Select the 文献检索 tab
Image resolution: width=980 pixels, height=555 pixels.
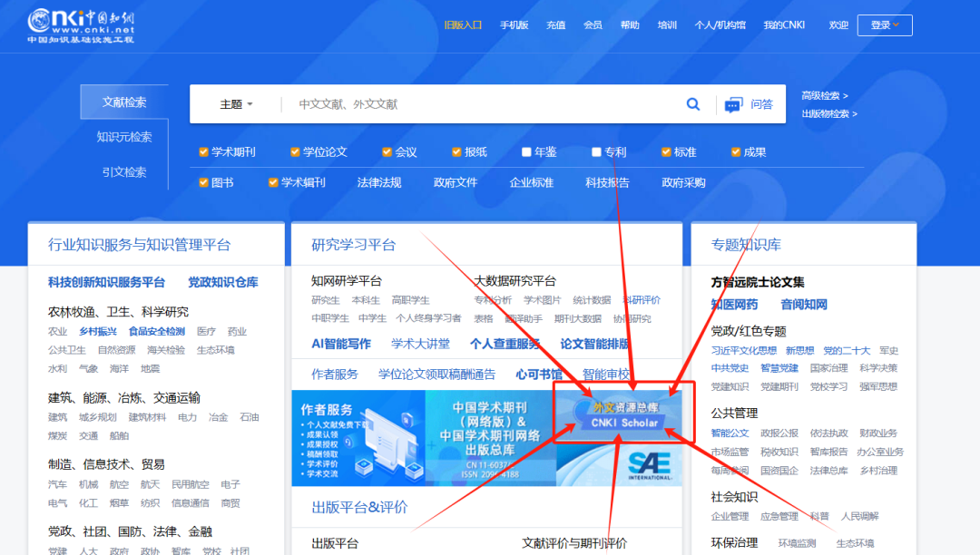124,102
